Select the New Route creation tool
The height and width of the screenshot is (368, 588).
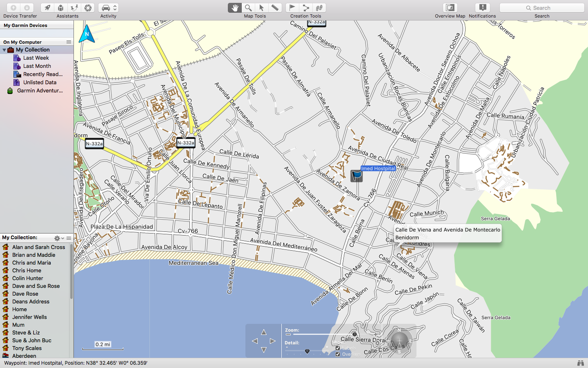[x=305, y=8]
